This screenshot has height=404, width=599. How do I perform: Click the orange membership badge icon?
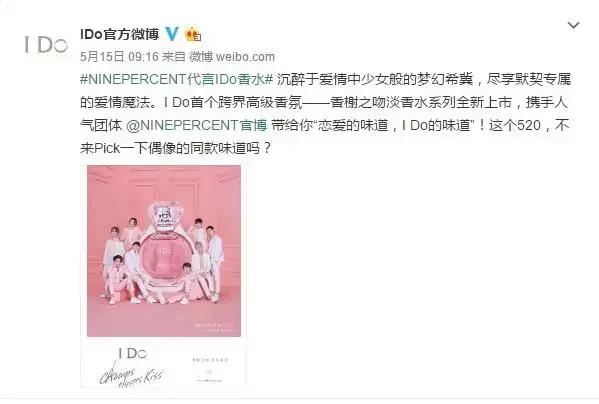[193, 35]
